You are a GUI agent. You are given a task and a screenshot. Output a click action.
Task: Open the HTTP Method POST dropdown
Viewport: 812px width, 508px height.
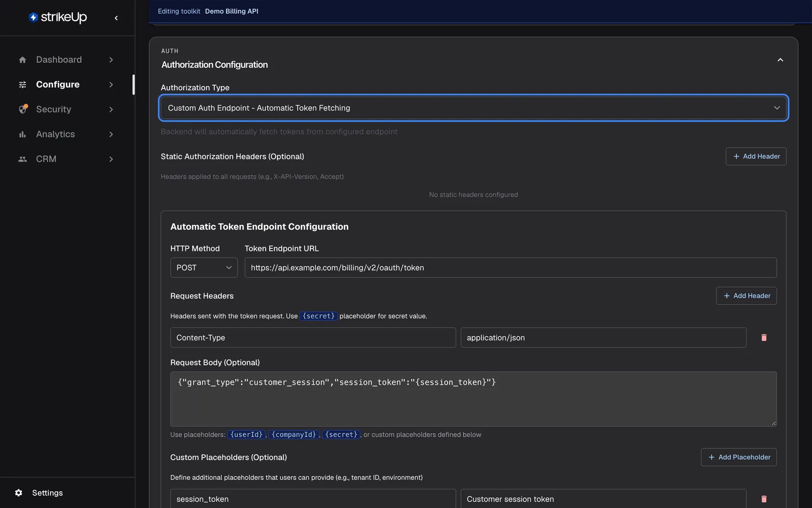click(x=204, y=268)
